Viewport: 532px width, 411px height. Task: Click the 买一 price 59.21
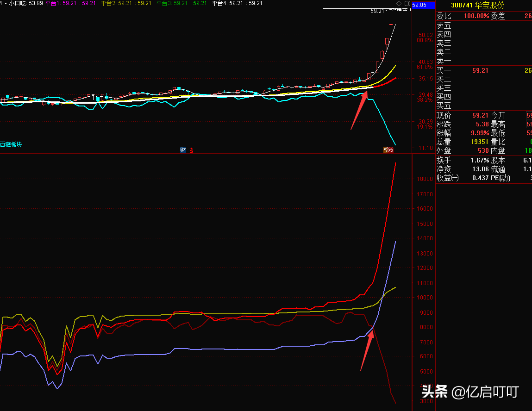click(480, 70)
